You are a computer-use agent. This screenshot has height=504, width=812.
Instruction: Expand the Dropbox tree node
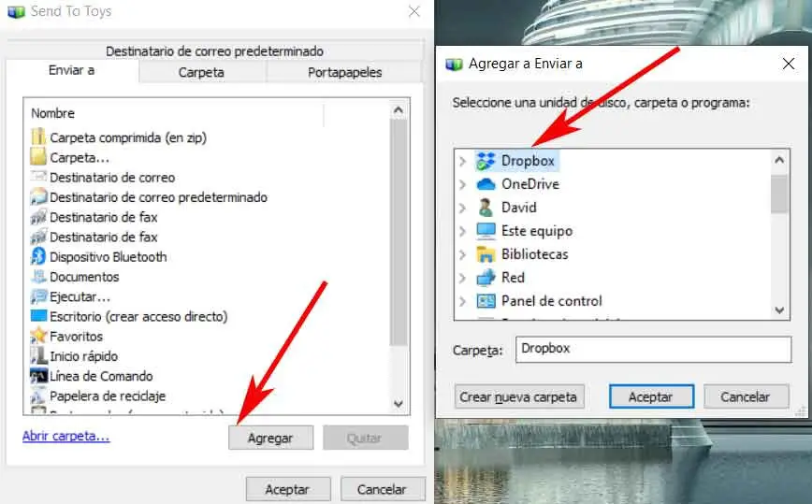[462, 162]
